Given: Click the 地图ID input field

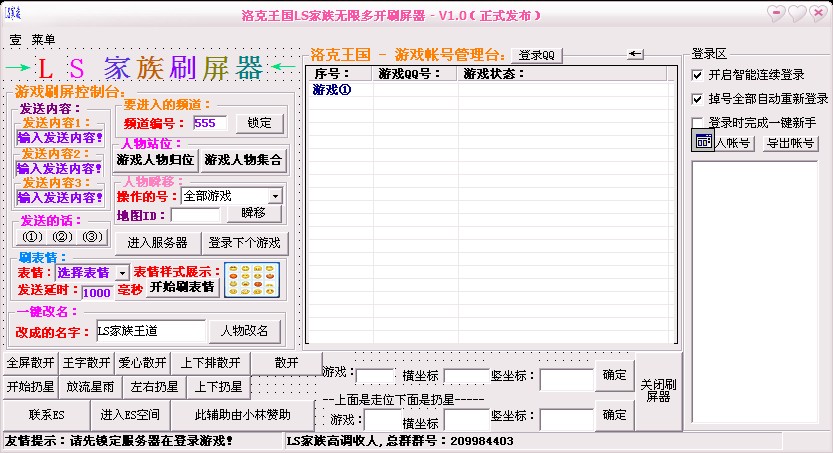Looking at the screenshot, I should 194,215.
